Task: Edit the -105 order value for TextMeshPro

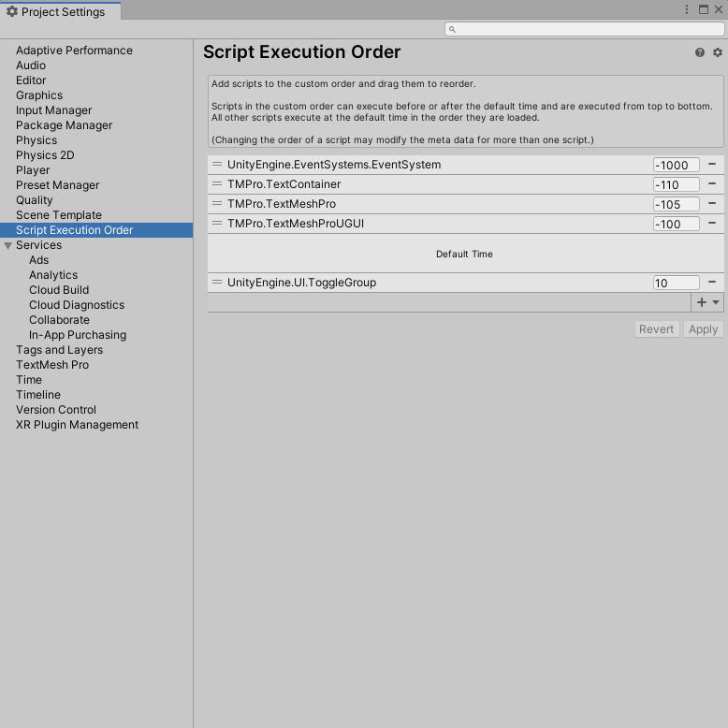Action: click(x=676, y=204)
